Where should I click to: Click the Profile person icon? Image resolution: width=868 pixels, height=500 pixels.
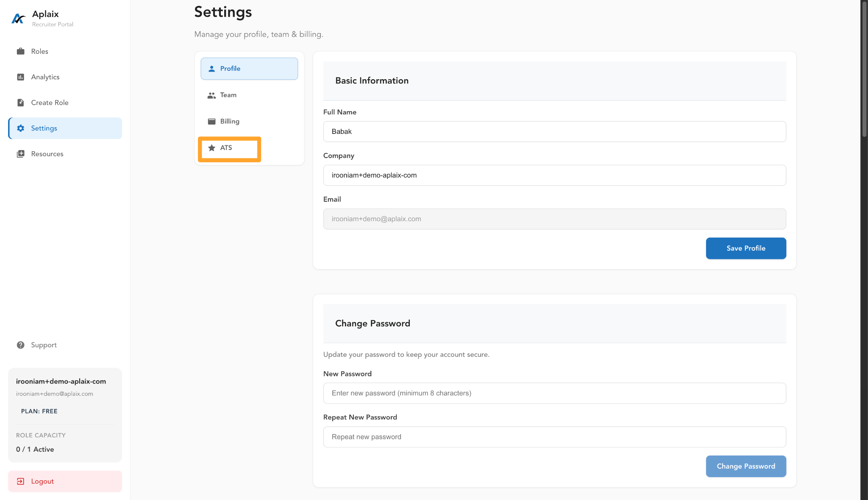point(211,69)
